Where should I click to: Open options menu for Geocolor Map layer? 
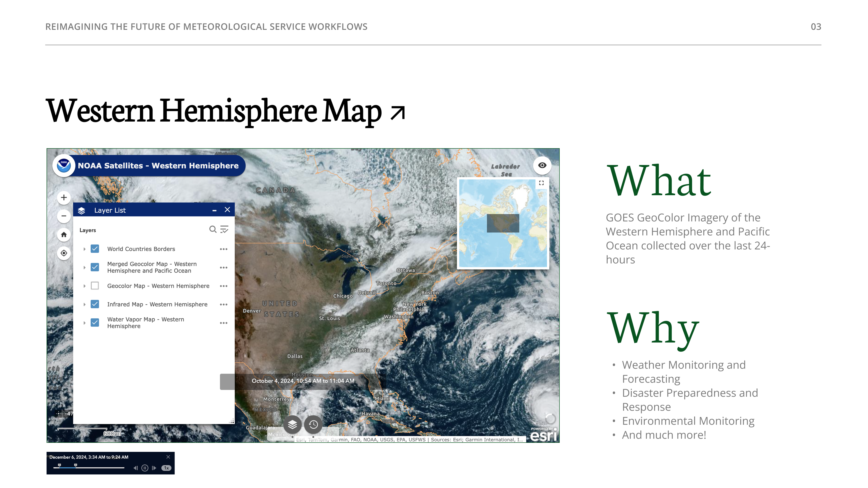pyautogui.click(x=224, y=286)
